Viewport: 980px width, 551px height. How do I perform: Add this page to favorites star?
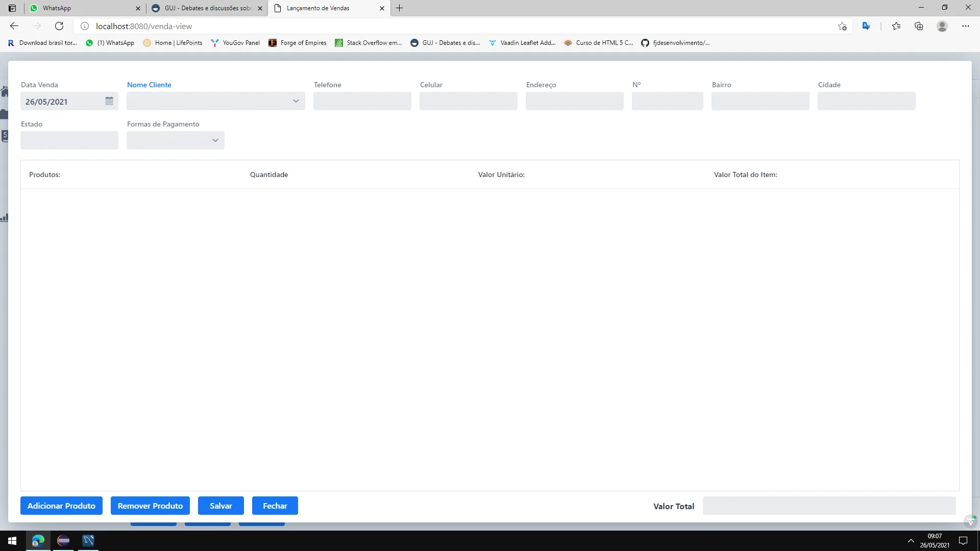(x=842, y=26)
